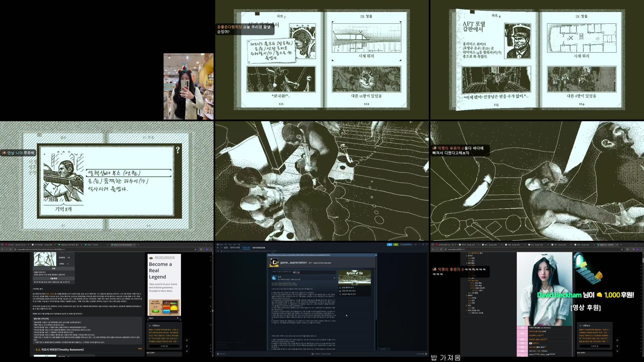Screen dimensions: 644x362
Task: Open the three-dot menu in the right browser
Action: [641, 249]
